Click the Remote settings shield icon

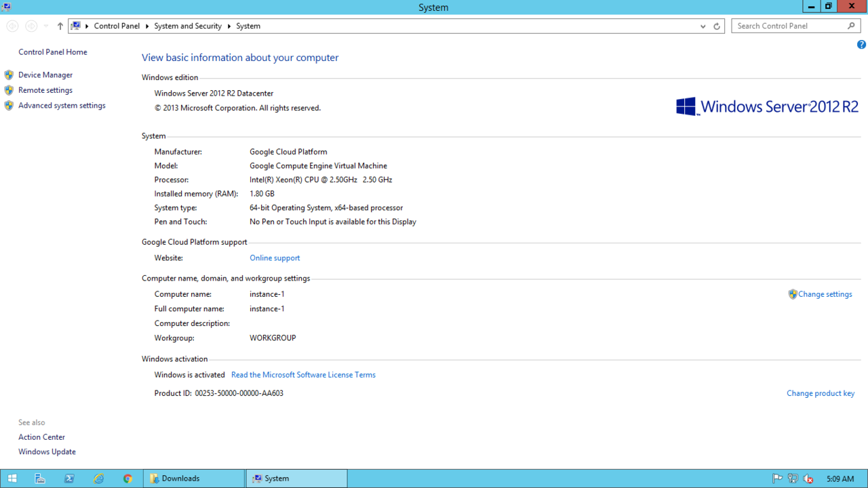pos(9,90)
